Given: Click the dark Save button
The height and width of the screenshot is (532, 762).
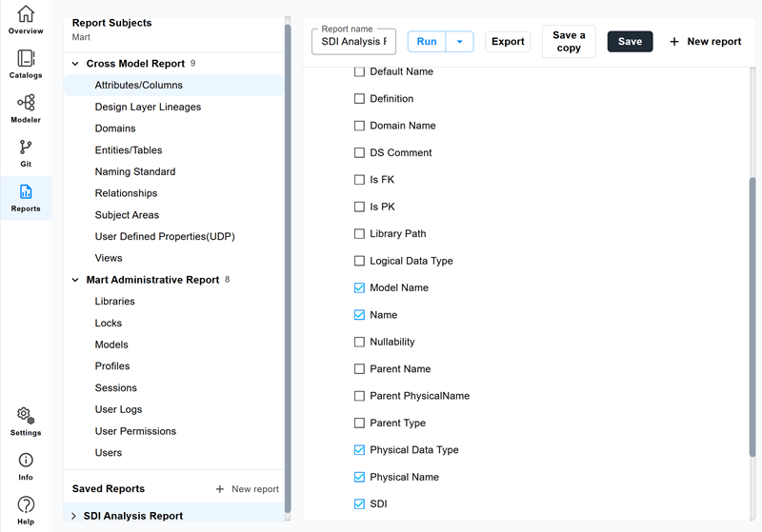Looking at the screenshot, I should 630,42.
